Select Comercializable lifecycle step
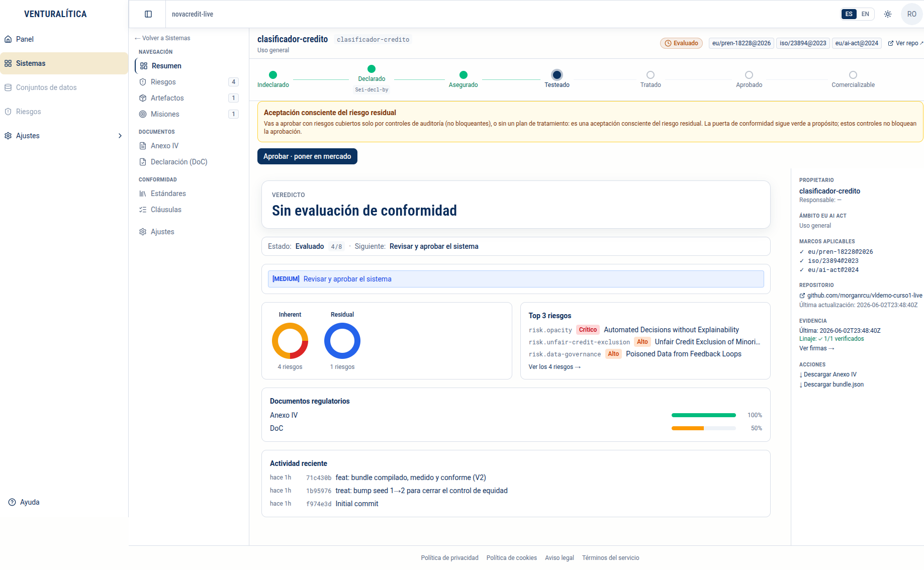 point(853,79)
